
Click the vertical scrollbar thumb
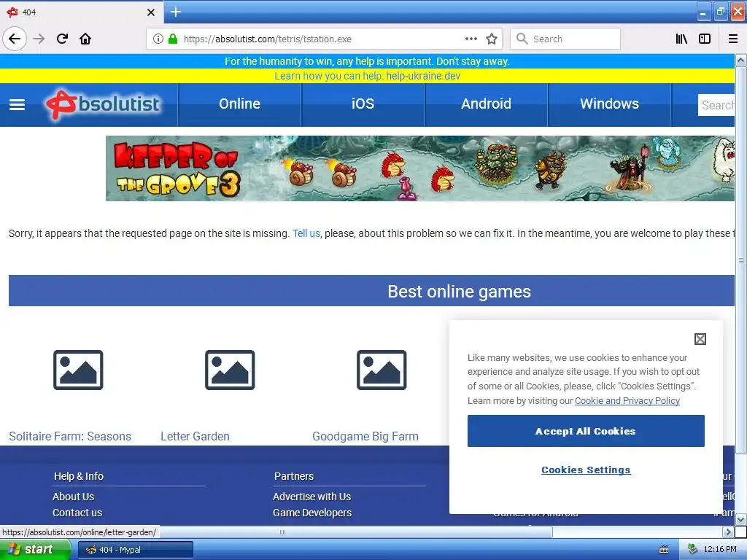pyautogui.click(x=740, y=260)
